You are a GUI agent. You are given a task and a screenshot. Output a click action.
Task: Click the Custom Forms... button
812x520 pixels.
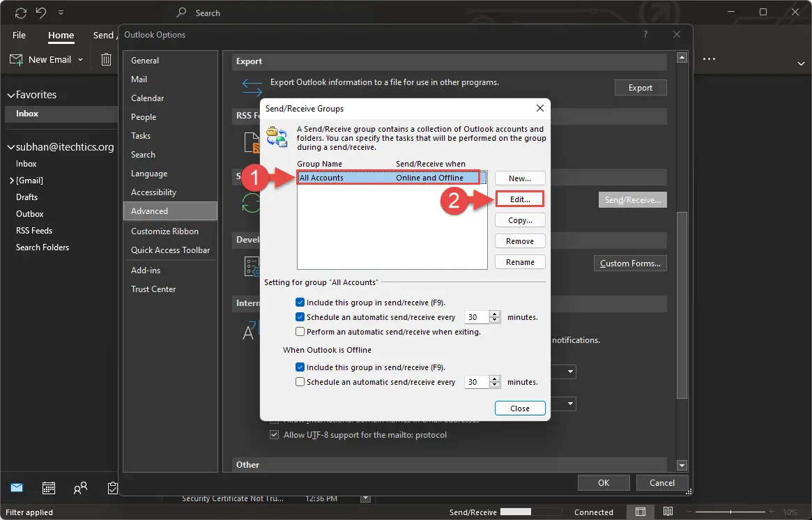tap(630, 263)
